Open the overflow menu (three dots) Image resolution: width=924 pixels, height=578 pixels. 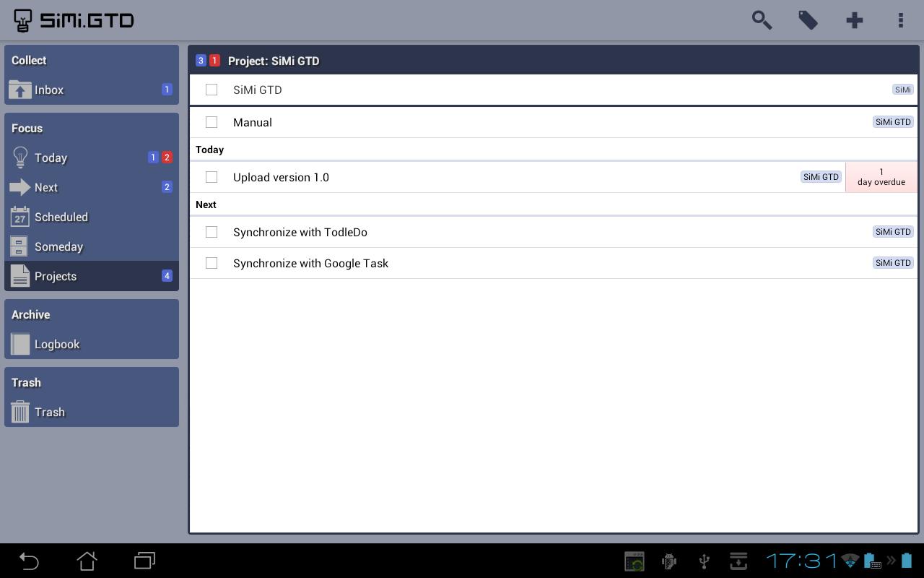click(900, 20)
